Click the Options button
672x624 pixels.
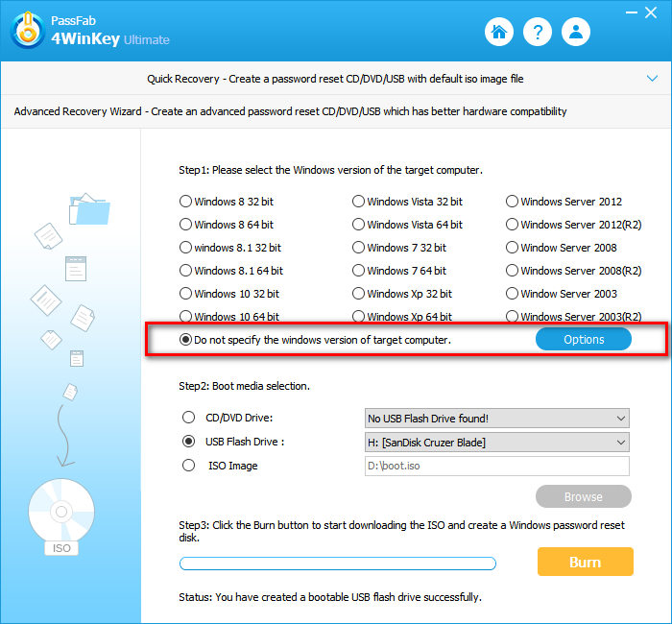pos(584,340)
